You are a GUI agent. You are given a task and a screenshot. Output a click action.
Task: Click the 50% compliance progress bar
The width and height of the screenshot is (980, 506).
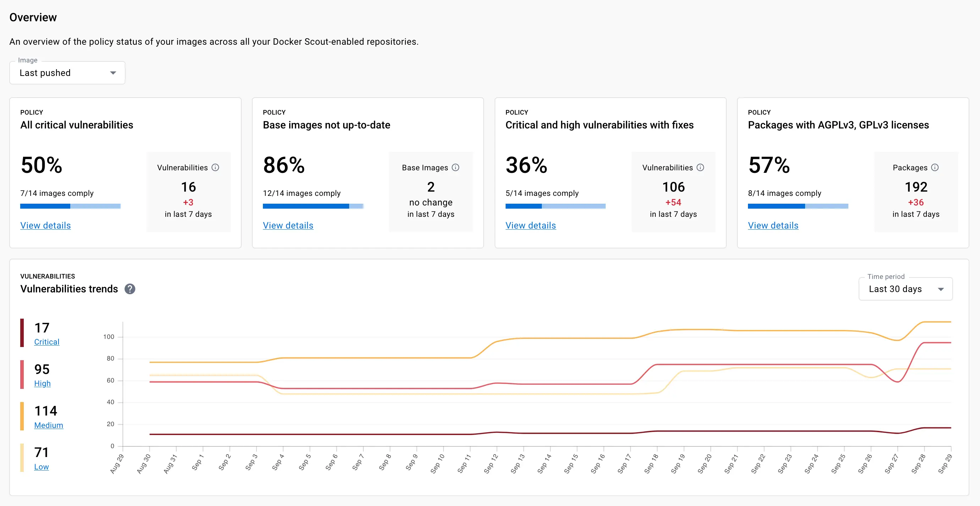point(70,206)
